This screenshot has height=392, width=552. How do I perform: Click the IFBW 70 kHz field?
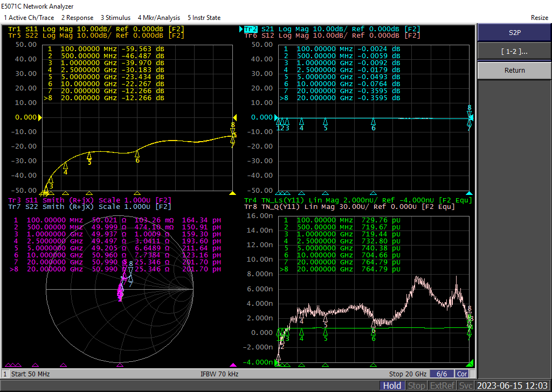coord(219,374)
